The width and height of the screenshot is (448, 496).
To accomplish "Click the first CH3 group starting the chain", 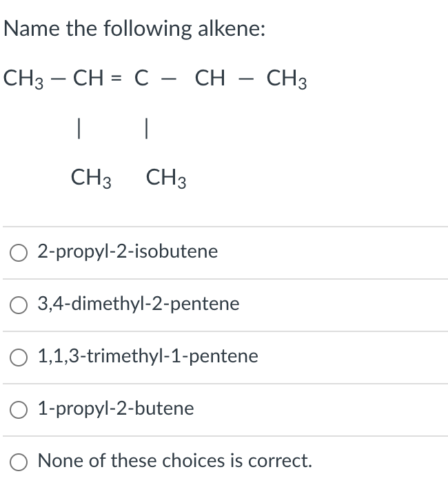I will [23, 79].
